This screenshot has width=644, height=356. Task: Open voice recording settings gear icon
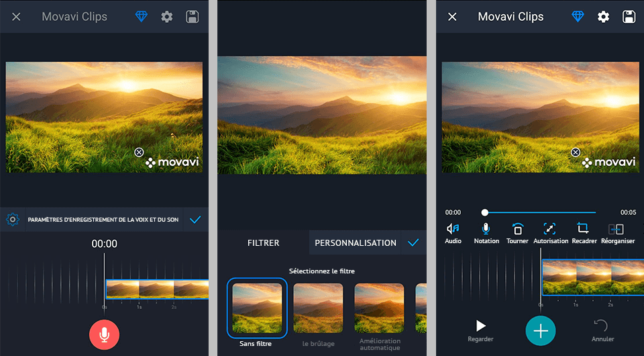tap(12, 220)
